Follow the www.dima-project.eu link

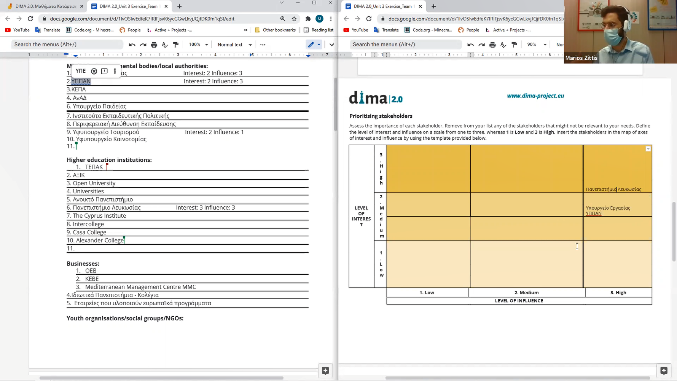click(x=535, y=96)
